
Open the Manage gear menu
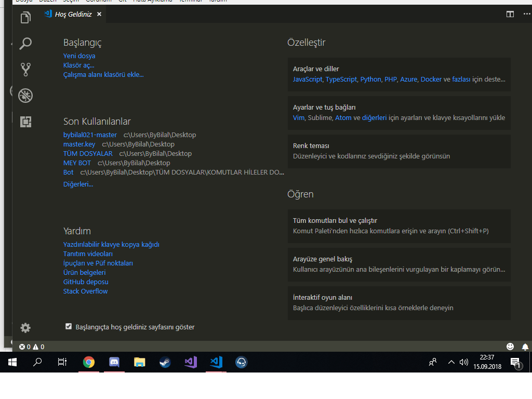(x=25, y=328)
